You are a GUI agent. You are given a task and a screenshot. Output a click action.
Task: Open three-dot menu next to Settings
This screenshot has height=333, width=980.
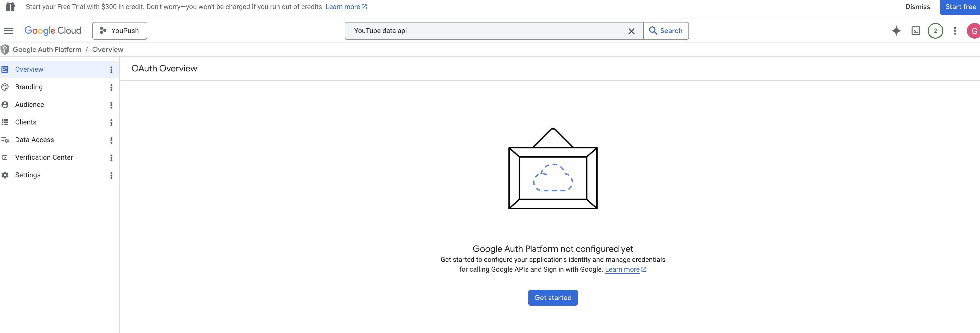click(111, 175)
